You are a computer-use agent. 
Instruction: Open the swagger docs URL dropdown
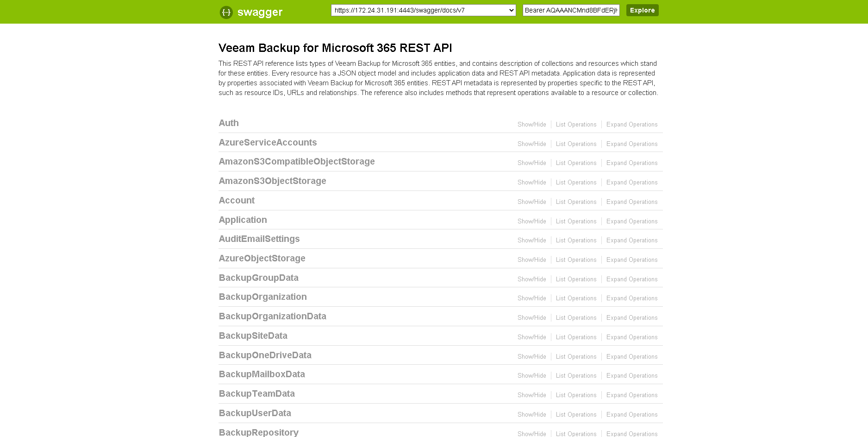[423, 10]
